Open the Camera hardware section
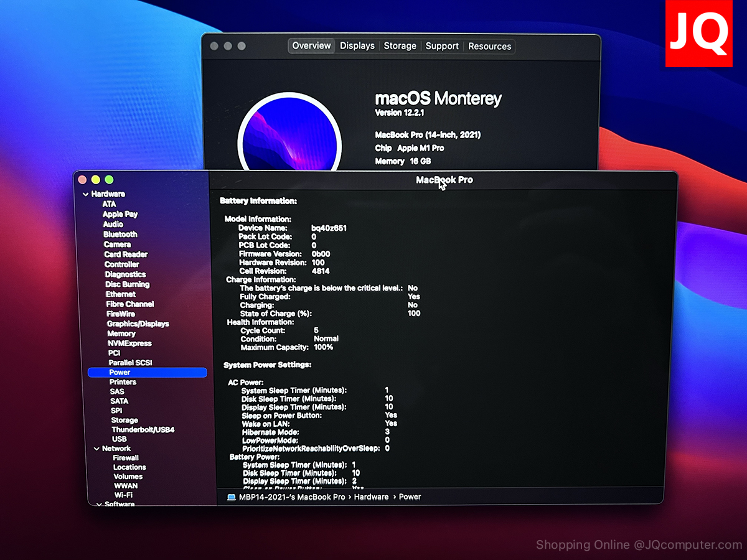 click(117, 245)
